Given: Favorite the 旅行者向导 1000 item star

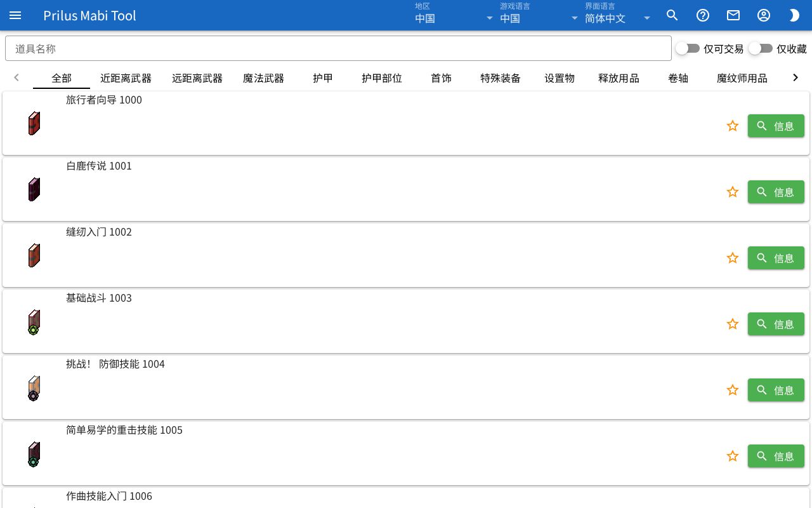Looking at the screenshot, I should (733, 126).
